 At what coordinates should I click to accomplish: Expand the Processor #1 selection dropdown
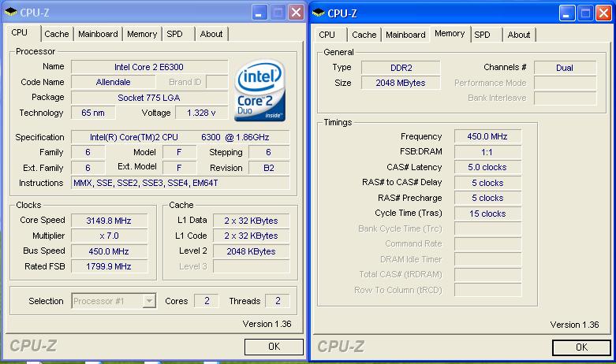point(149,301)
